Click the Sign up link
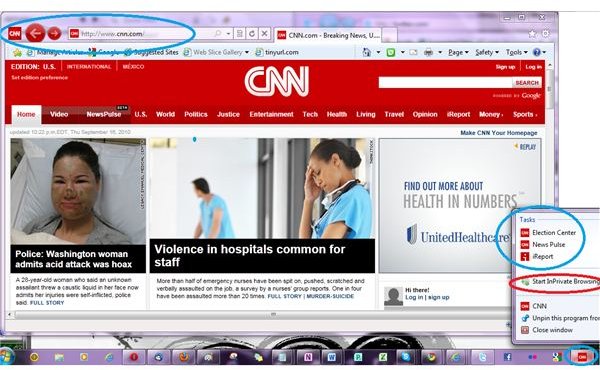 coord(505,67)
